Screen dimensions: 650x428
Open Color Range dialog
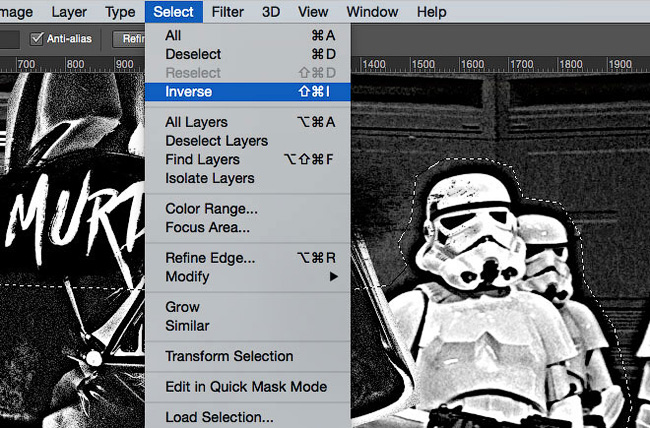(x=248, y=209)
